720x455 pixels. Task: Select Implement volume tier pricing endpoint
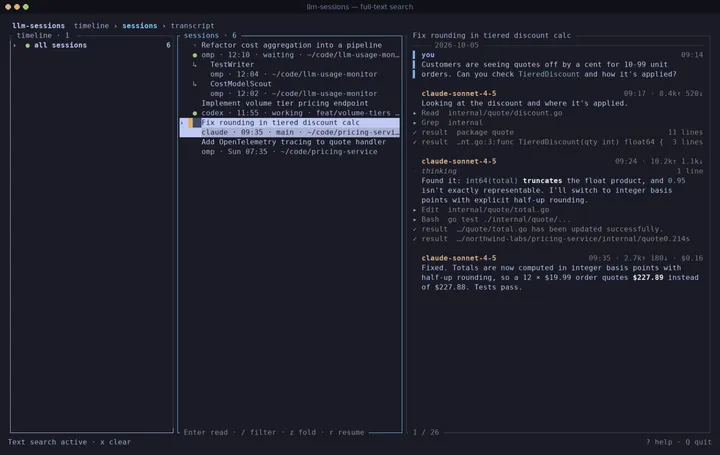tap(285, 103)
